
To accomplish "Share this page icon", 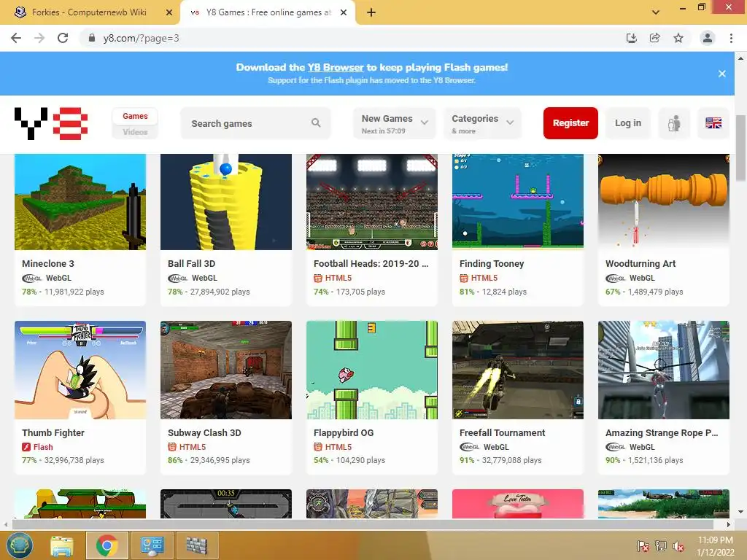I will tap(655, 38).
